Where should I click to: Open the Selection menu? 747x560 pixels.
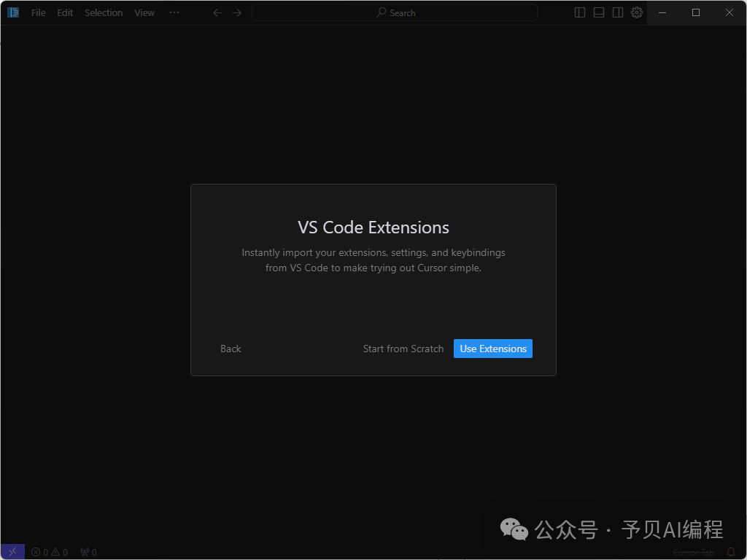[104, 13]
